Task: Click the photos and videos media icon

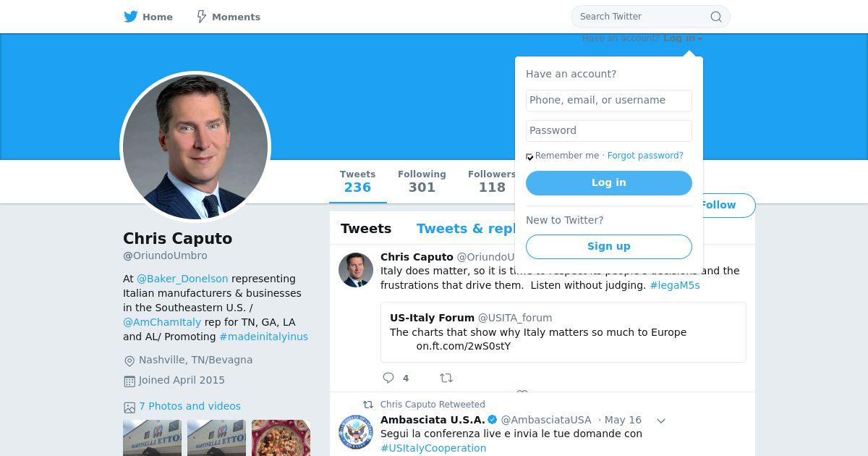Action: tap(129, 408)
